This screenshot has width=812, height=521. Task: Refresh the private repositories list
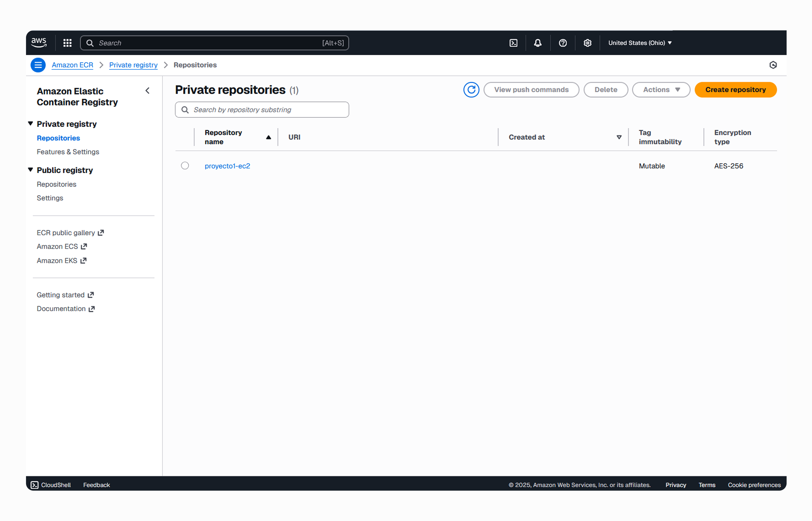[x=471, y=90]
